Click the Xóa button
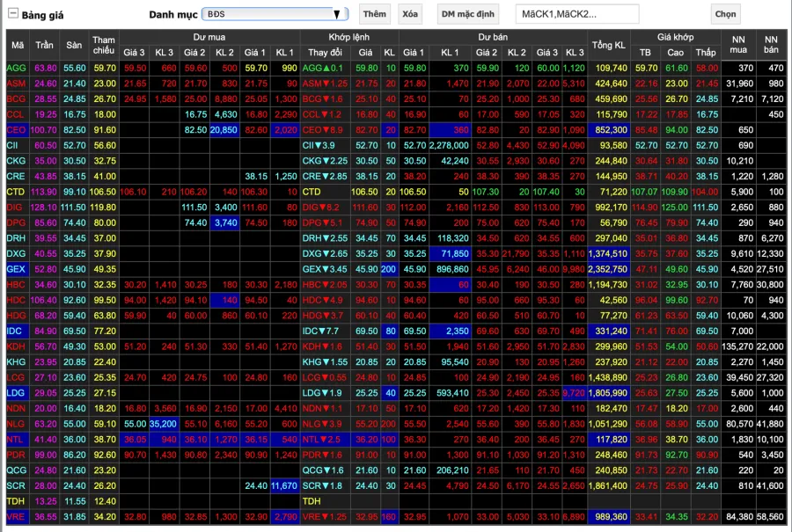The height and width of the screenshot is (532, 792). click(x=409, y=14)
